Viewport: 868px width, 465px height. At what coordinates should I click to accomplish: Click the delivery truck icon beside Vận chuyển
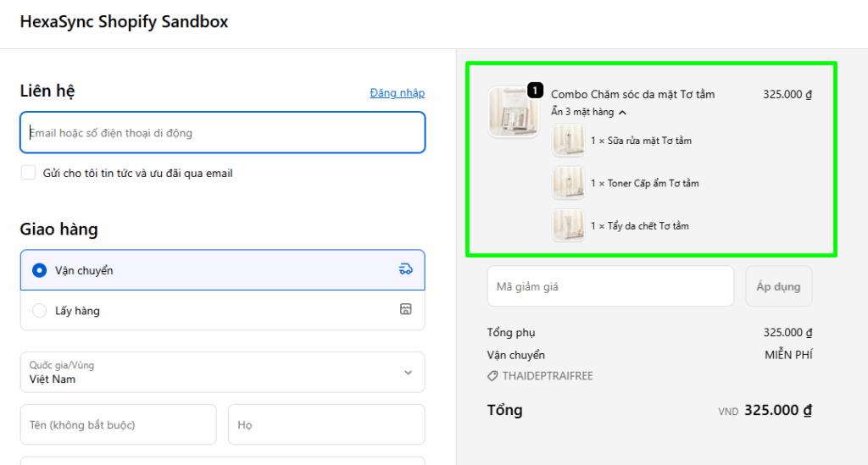click(x=405, y=269)
